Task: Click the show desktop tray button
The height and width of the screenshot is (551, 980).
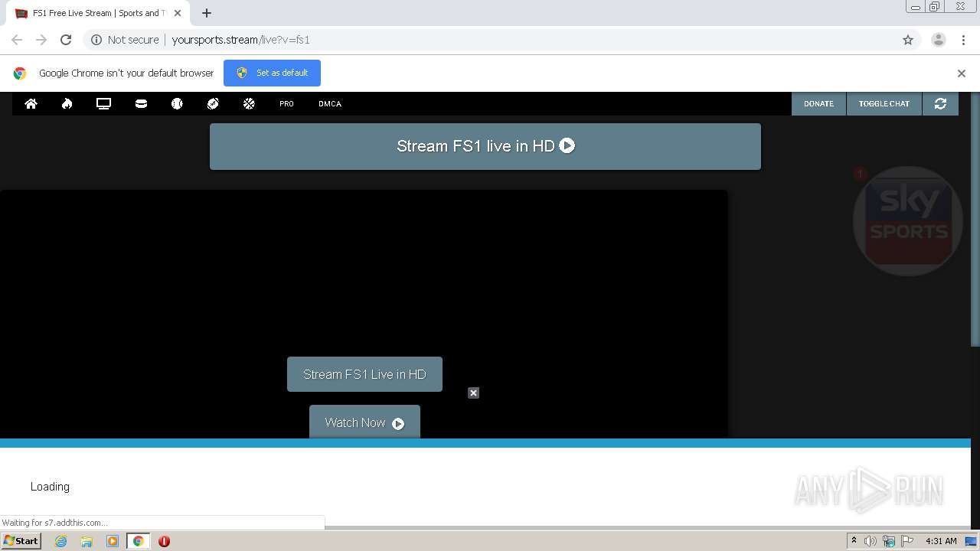Action: point(972,541)
